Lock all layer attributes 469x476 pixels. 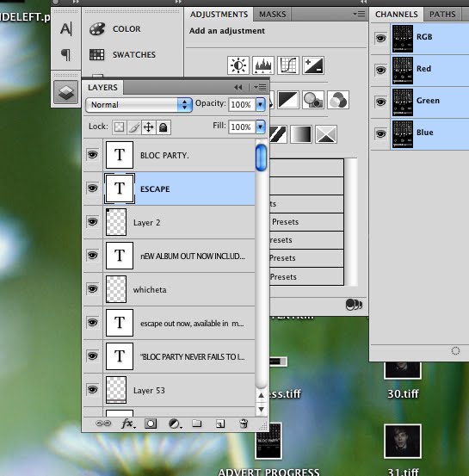(164, 127)
